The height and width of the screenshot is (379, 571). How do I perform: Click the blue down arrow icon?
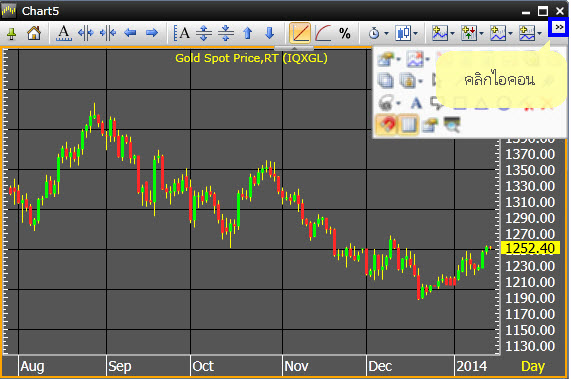[x=269, y=33]
